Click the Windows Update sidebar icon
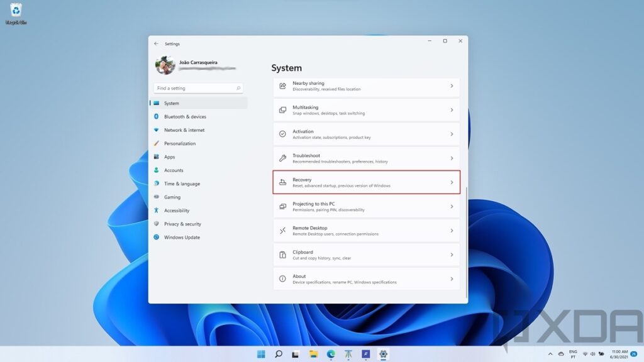644x362 pixels. [x=156, y=238]
